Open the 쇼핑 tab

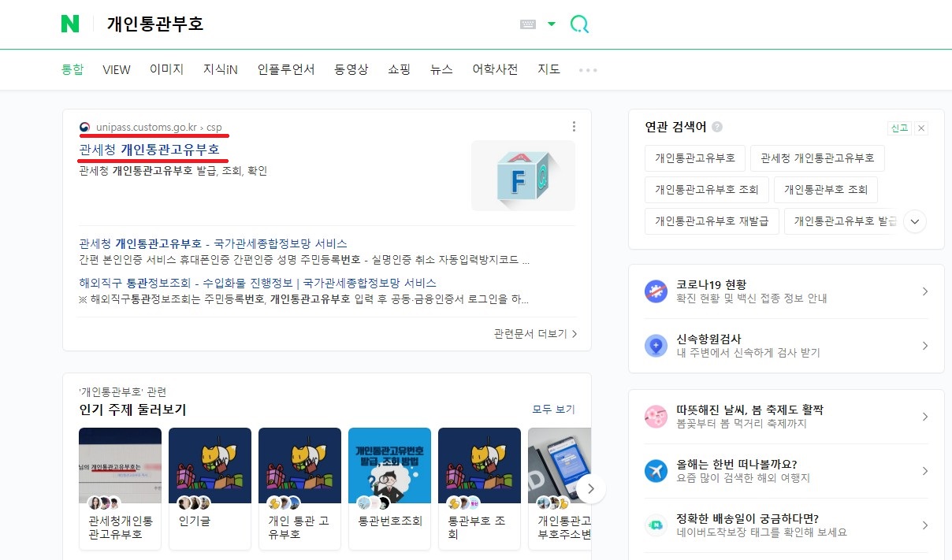tap(400, 69)
